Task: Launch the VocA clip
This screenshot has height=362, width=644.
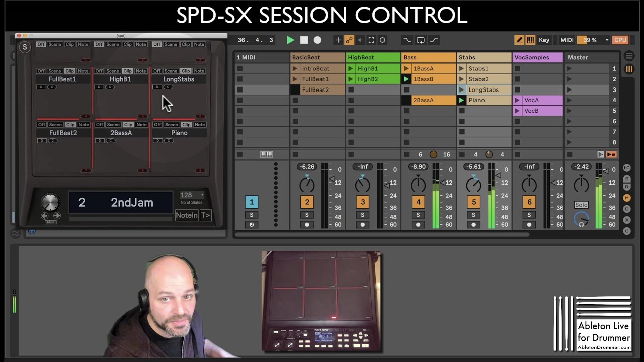Action: point(517,100)
